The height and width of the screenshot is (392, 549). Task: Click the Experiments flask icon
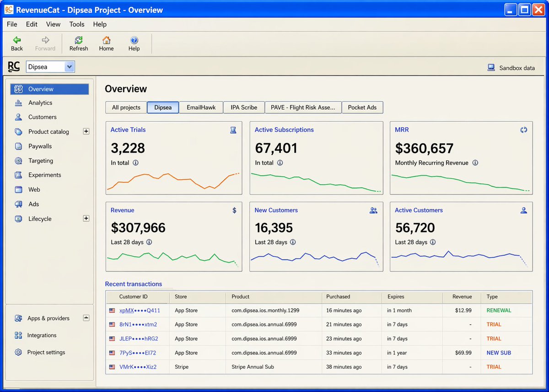[18, 175]
